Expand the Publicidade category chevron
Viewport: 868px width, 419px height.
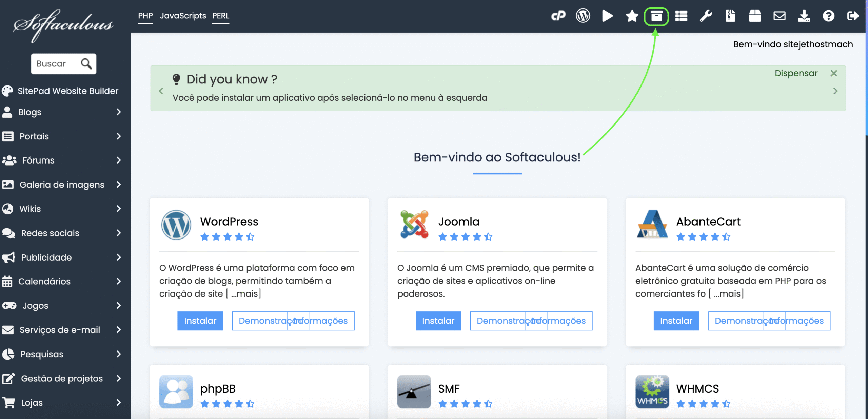[x=118, y=257]
